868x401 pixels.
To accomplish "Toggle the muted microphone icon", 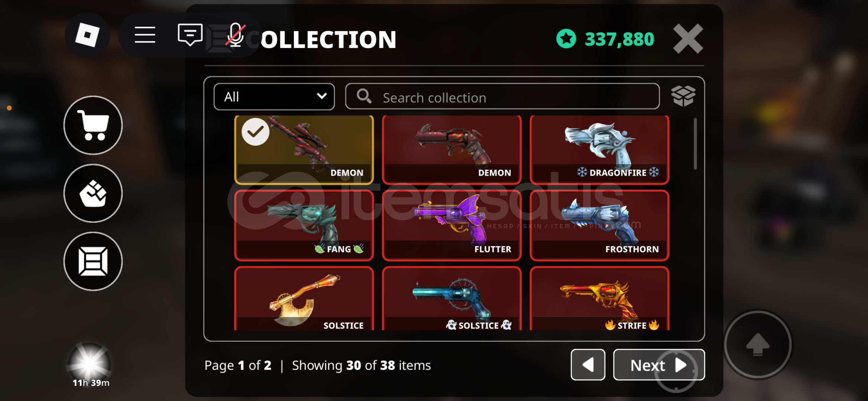I will coord(235,35).
